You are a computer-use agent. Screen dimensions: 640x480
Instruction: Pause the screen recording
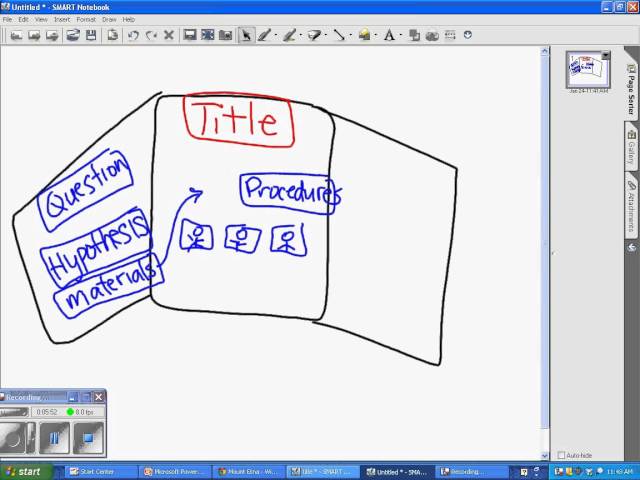click(54, 439)
